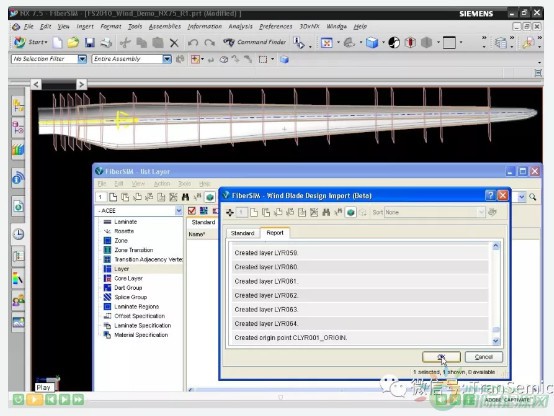This screenshot has height=416, width=554.
Task: Select Core Layer in the tree
Action: 128,278
